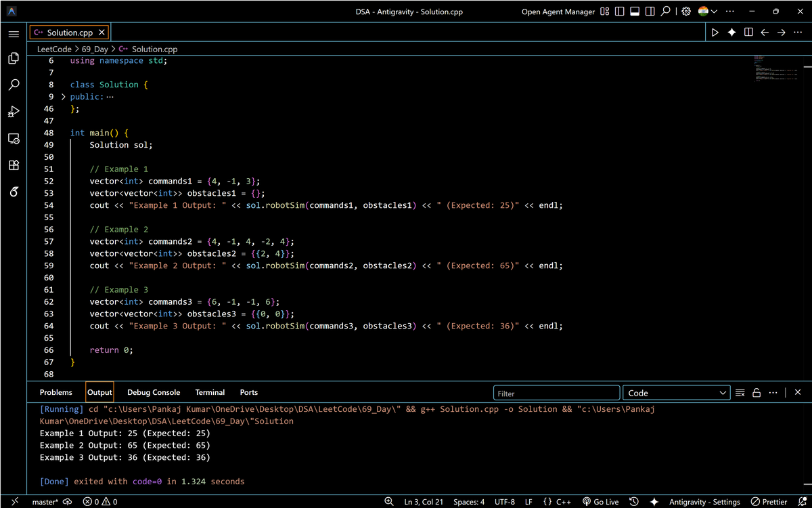Switch to the Terminal panel tab
This screenshot has width=812, height=508.
tap(210, 392)
